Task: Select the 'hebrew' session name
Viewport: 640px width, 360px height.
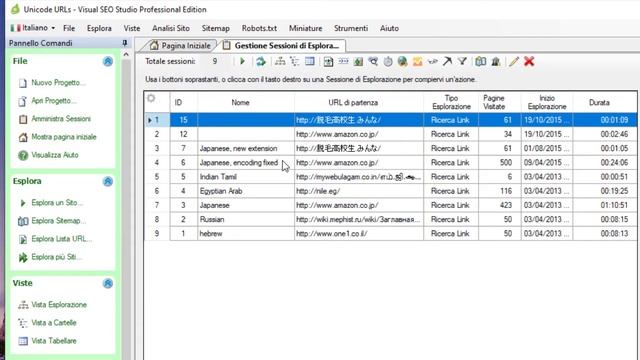Action: (211, 234)
